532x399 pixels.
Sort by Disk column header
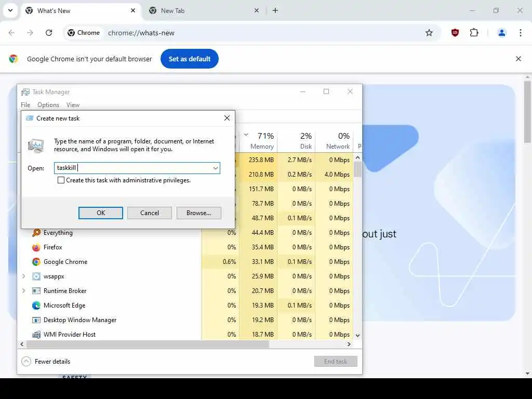click(x=305, y=146)
